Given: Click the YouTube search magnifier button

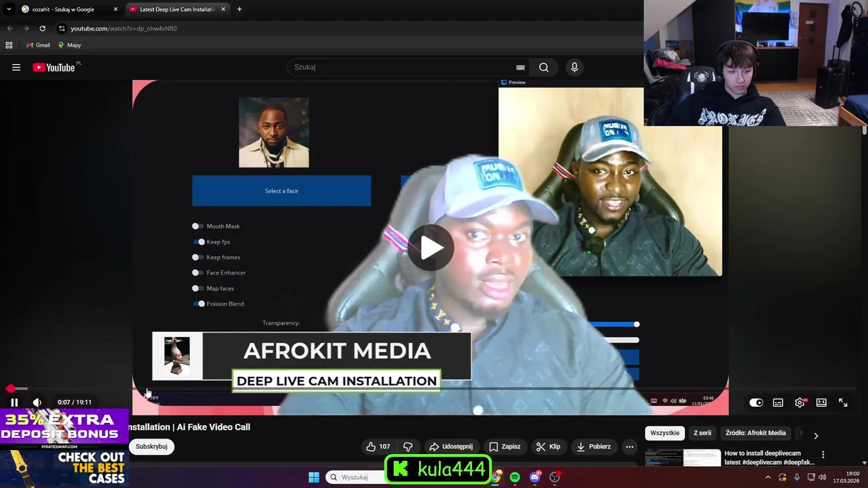Looking at the screenshot, I should (544, 67).
